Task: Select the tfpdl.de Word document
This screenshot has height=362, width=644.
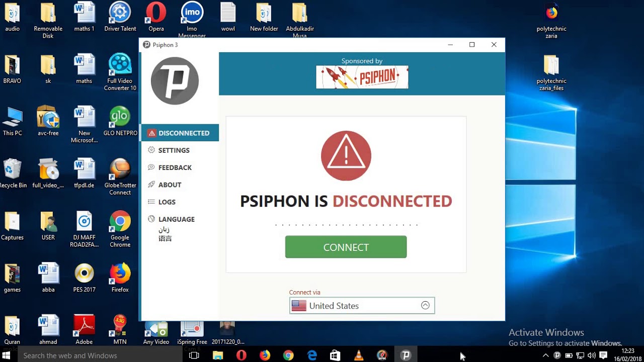Action: (84, 173)
